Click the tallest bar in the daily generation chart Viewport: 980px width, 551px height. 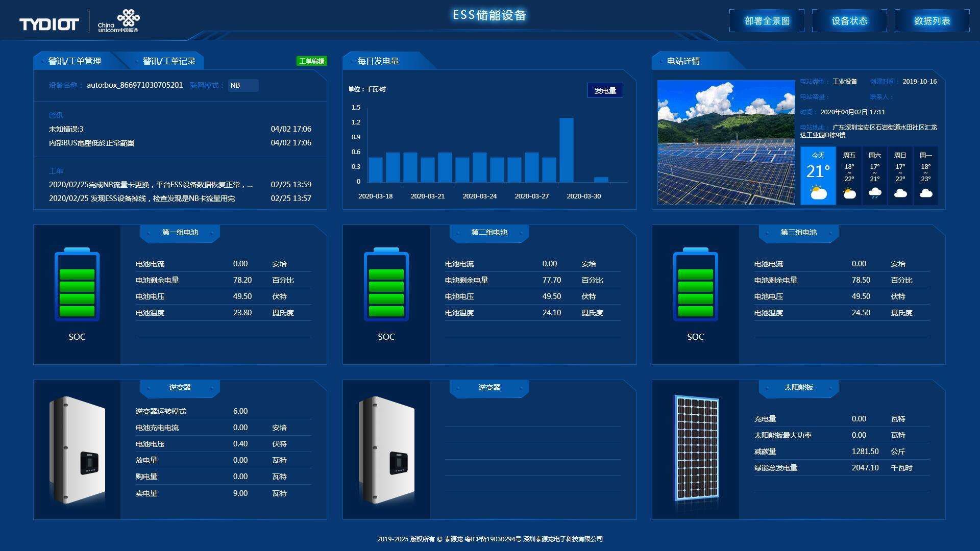566,150
